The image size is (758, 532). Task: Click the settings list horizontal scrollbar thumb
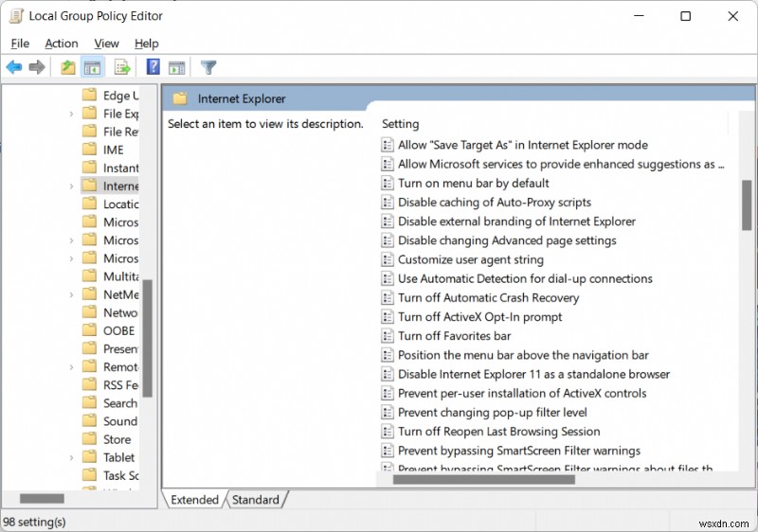click(x=484, y=479)
